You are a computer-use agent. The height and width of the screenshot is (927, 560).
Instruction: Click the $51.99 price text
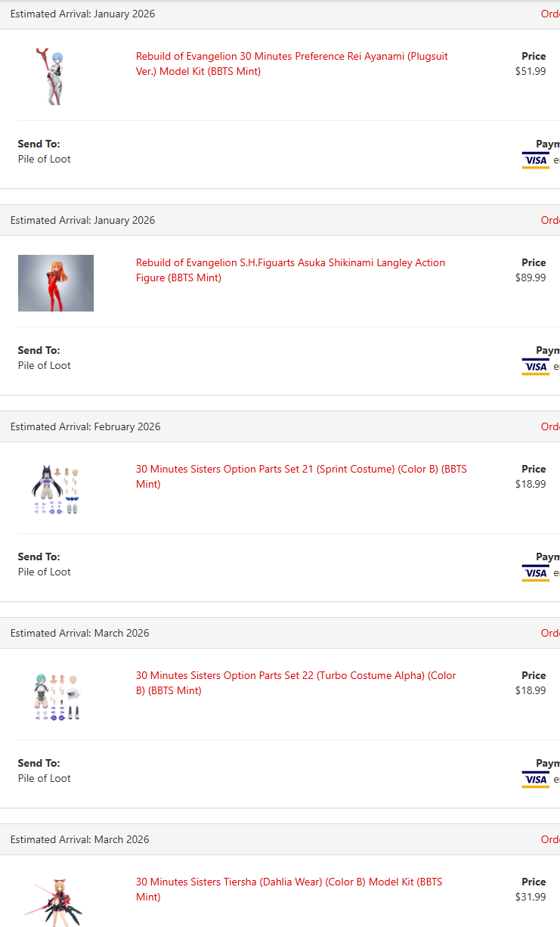point(531,71)
